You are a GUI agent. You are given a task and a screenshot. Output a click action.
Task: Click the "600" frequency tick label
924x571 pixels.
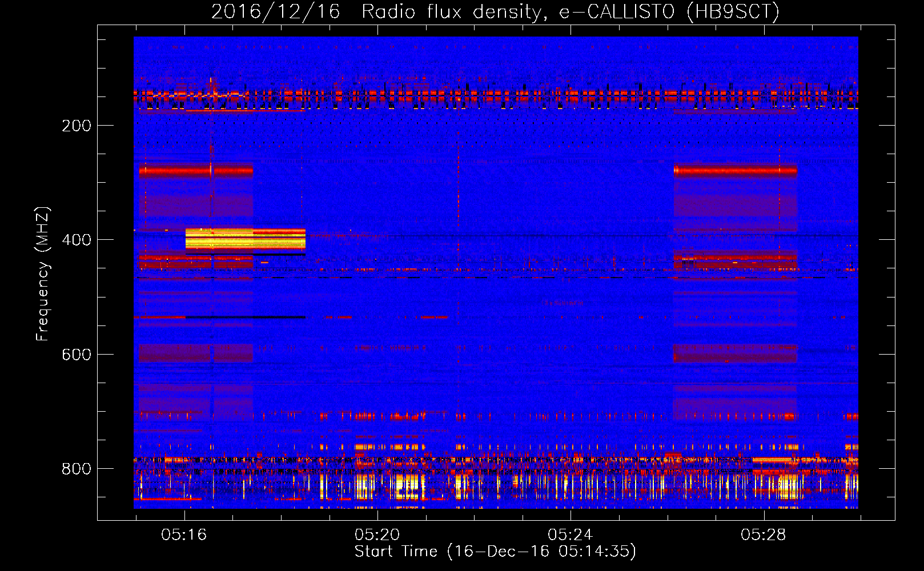tap(77, 355)
